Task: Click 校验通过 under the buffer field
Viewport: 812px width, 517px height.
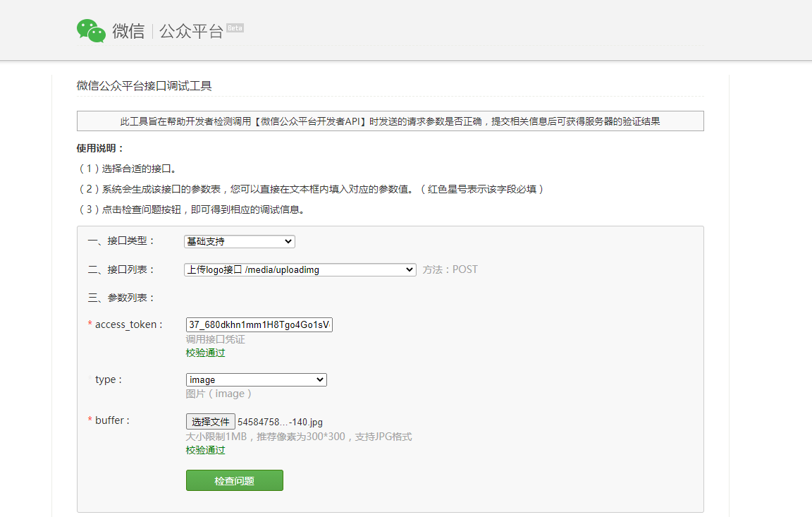Action: point(206,450)
